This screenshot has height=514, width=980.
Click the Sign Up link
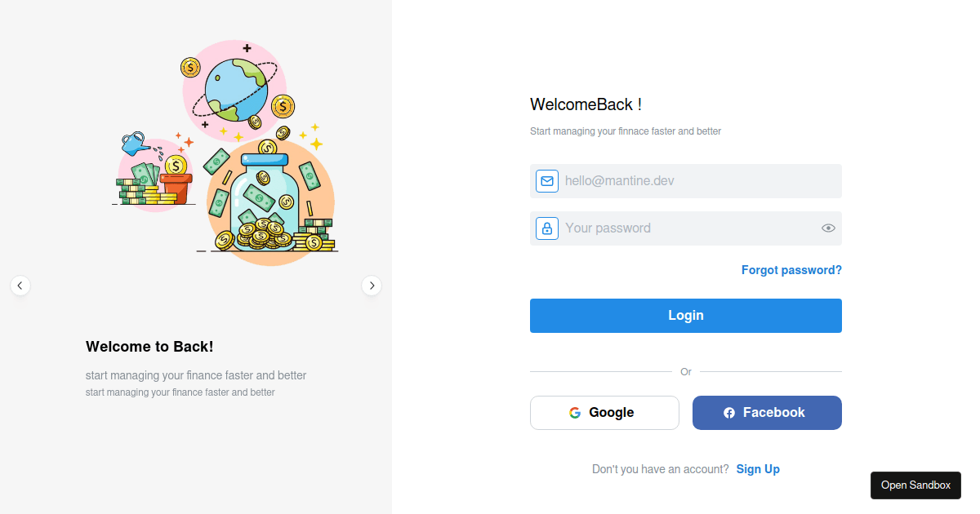click(758, 468)
